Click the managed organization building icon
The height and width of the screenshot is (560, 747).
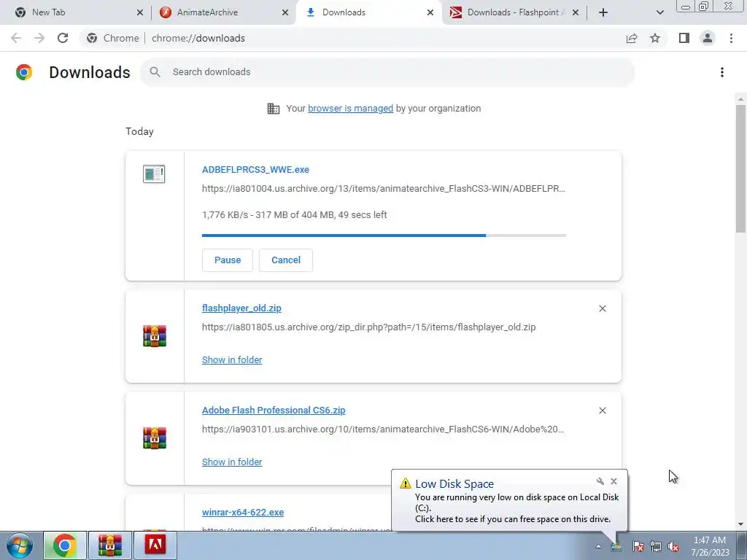pos(274,109)
